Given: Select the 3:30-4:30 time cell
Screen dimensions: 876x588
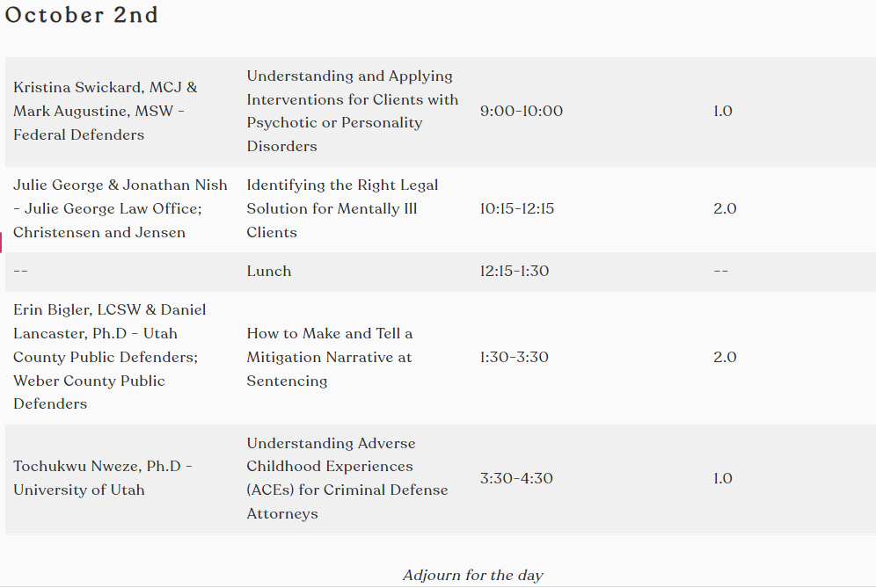Looking at the screenshot, I should [x=516, y=478].
